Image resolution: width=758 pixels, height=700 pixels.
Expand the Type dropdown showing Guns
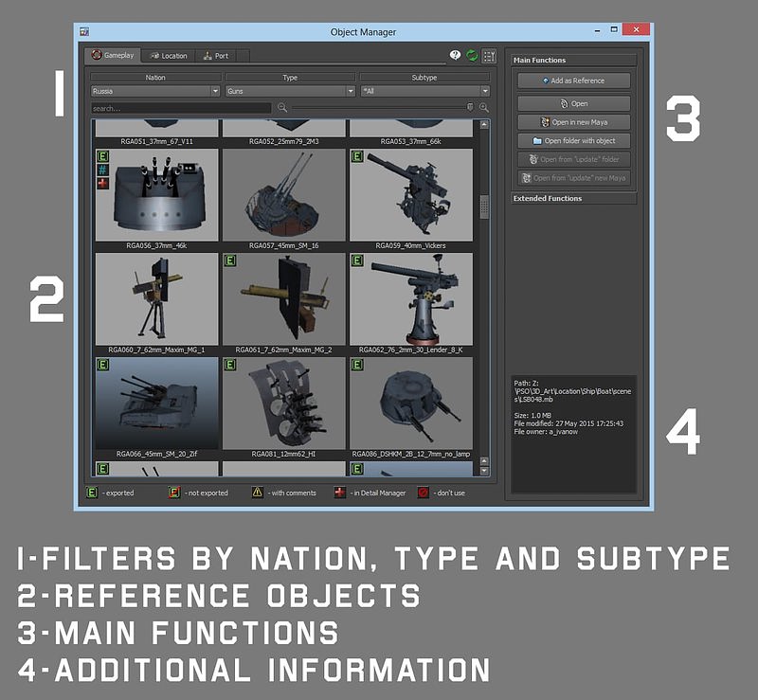[x=290, y=91]
